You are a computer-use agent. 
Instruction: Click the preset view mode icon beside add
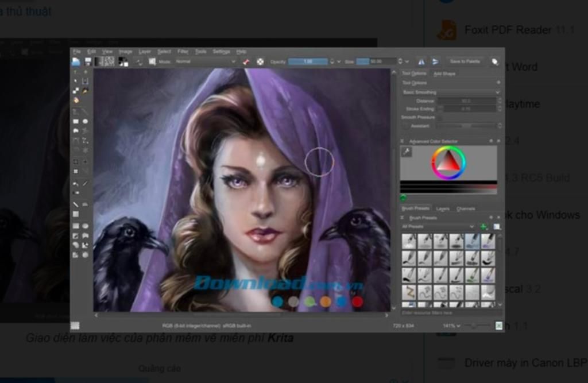[497, 227]
